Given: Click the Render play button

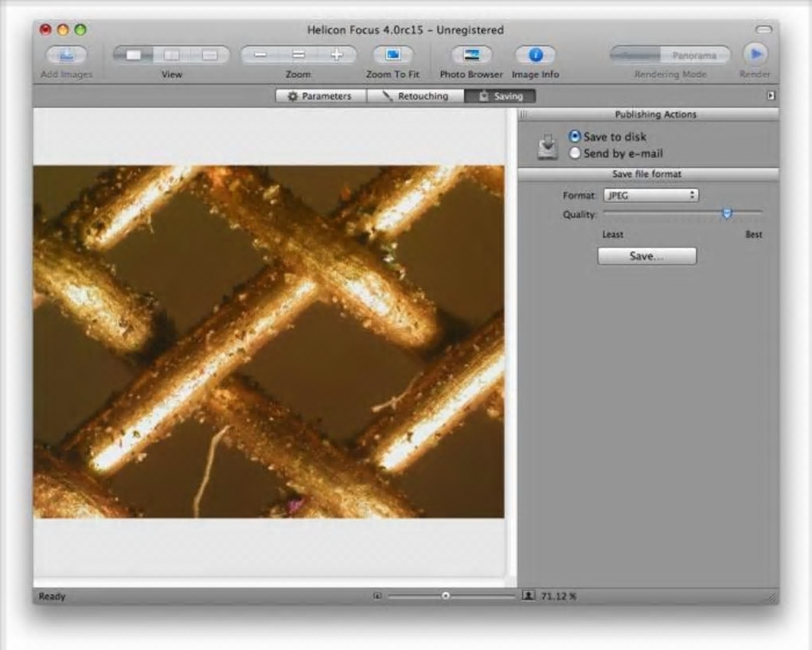Looking at the screenshot, I should tap(755, 55).
